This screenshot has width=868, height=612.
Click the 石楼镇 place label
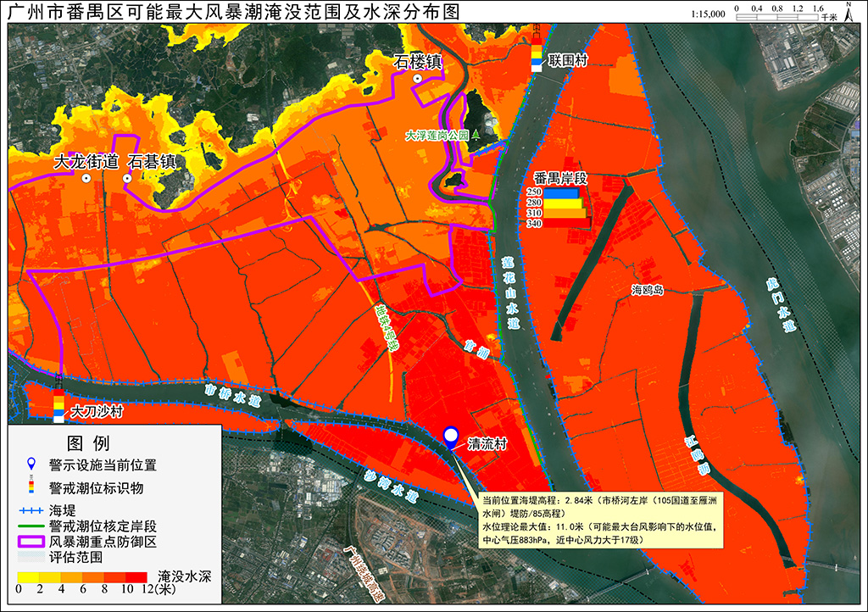click(x=418, y=61)
